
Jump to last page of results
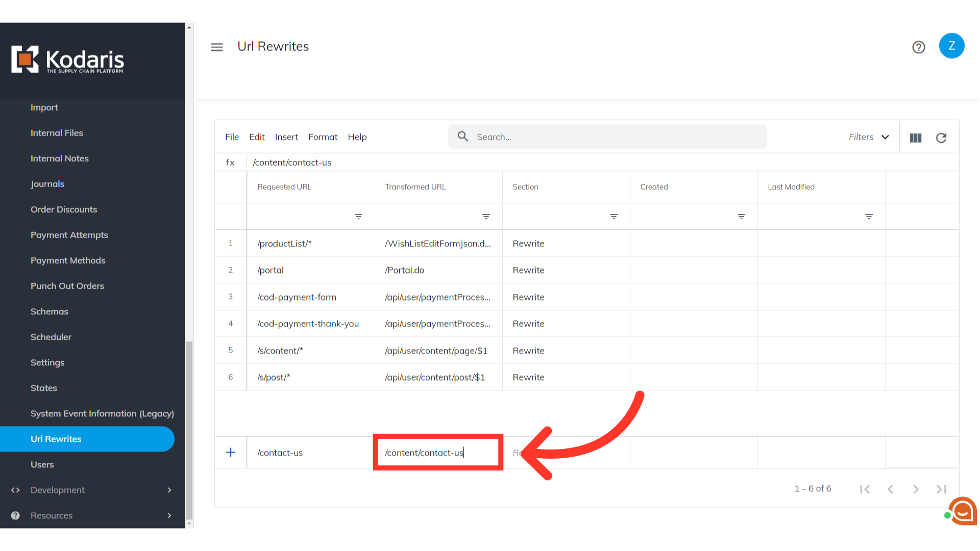pos(941,489)
